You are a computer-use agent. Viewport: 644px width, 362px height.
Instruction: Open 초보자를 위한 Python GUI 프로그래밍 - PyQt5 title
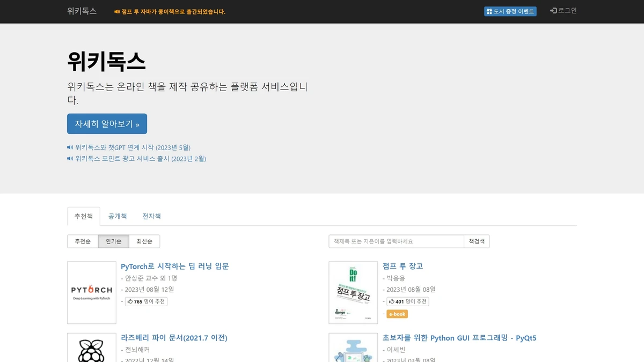pos(459,338)
